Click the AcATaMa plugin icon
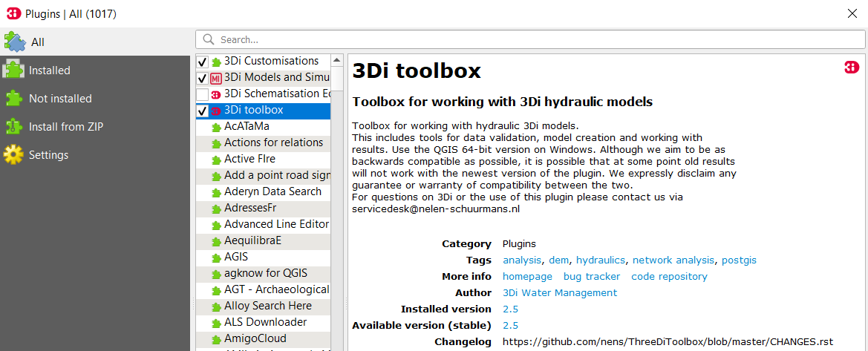The image size is (868, 351). 216,128
